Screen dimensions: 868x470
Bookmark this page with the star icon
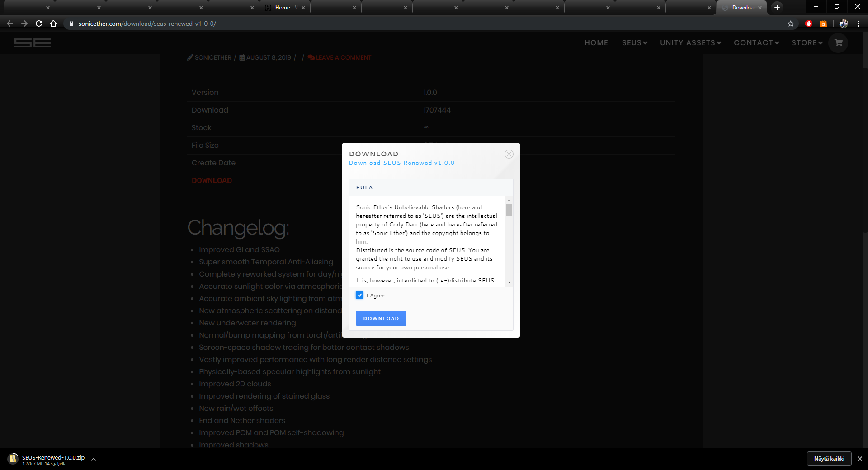791,23
